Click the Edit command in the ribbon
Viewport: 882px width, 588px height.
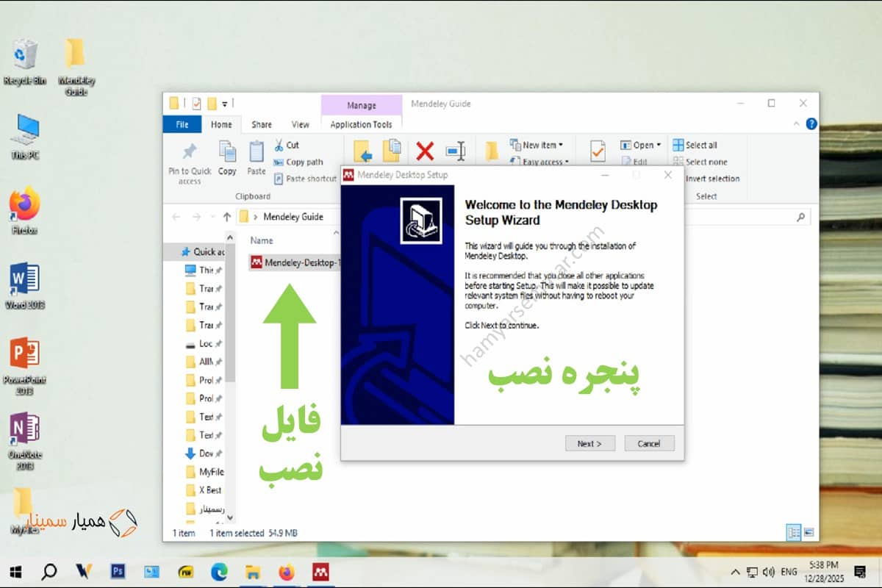pyautogui.click(x=634, y=162)
